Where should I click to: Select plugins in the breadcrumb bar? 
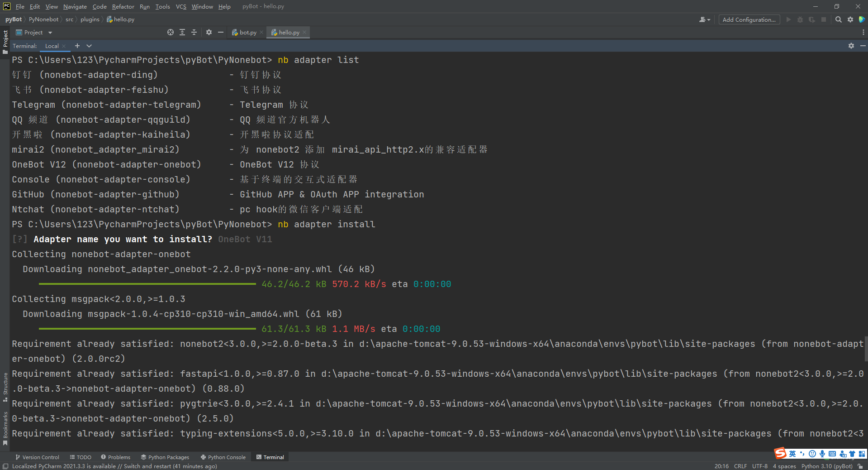pos(90,19)
